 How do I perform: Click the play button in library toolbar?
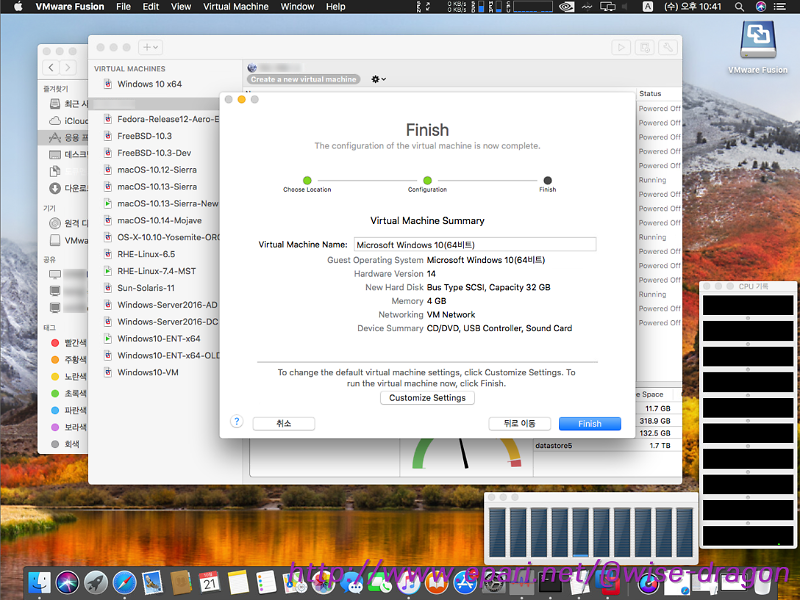click(621, 47)
